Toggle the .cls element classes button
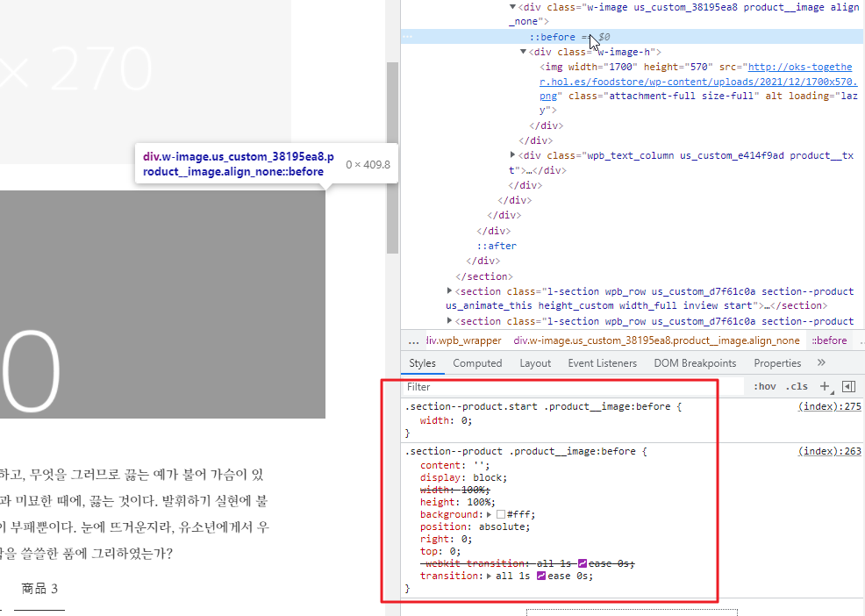Image resolution: width=865 pixels, height=616 pixels. (797, 386)
